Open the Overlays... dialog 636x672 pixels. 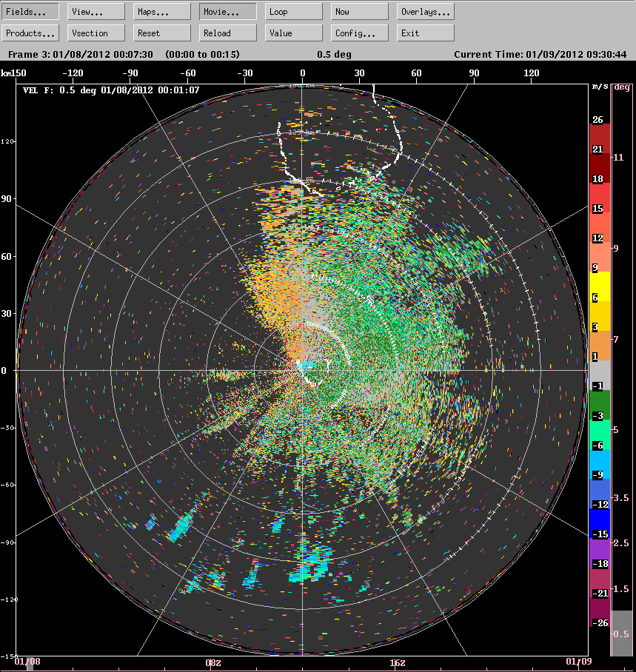pos(426,12)
